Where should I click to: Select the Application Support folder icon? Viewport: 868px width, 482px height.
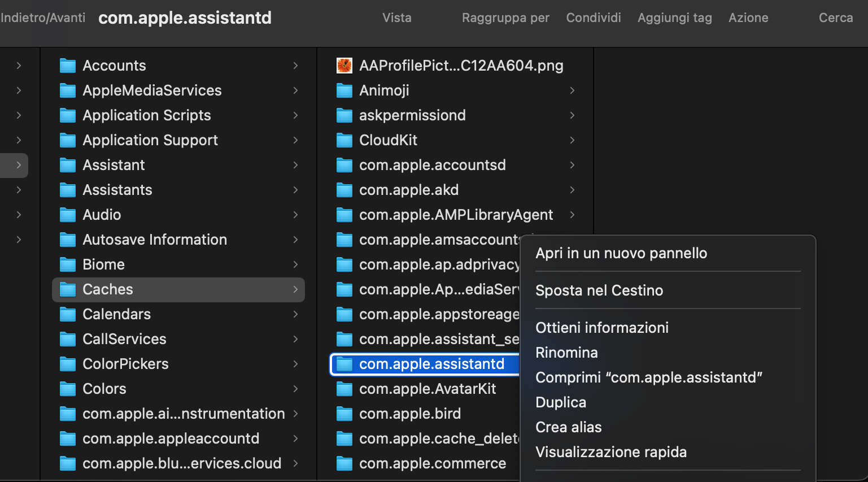(x=67, y=140)
